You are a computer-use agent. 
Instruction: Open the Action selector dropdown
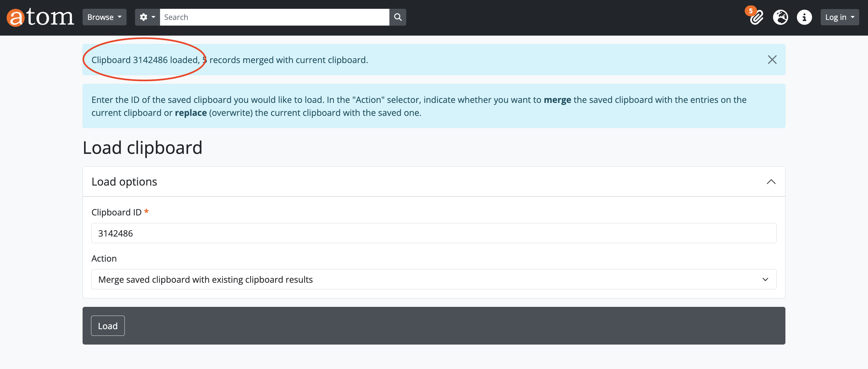click(433, 279)
